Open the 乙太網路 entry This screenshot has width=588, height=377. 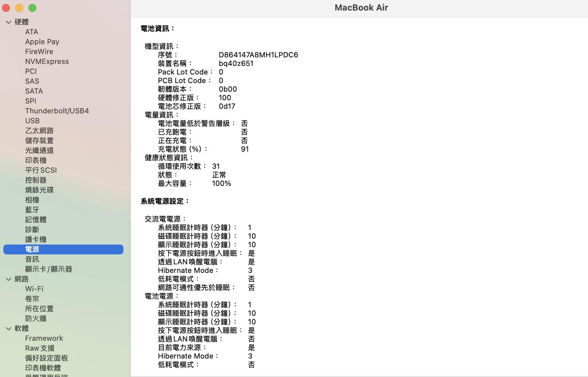click(40, 131)
